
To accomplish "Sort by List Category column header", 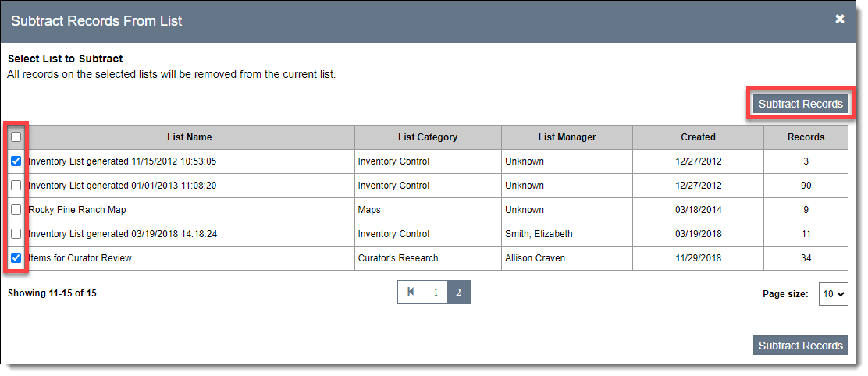I will pyautogui.click(x=428, y=137).
